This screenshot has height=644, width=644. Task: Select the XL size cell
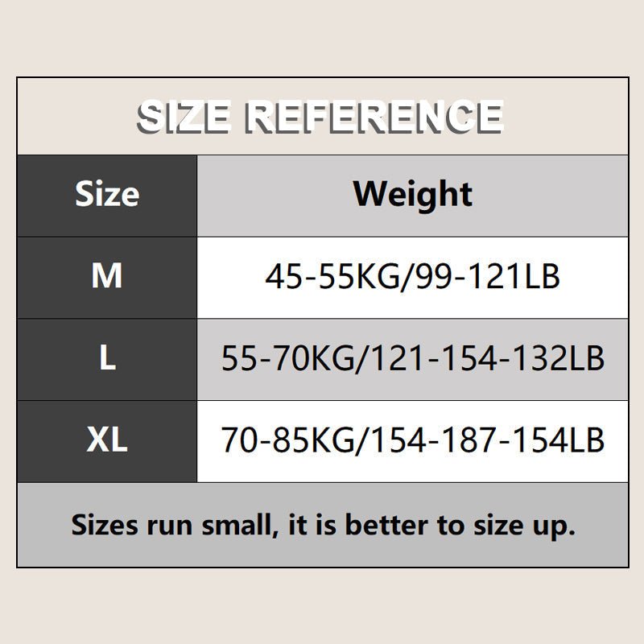click(x=107, y=441)
